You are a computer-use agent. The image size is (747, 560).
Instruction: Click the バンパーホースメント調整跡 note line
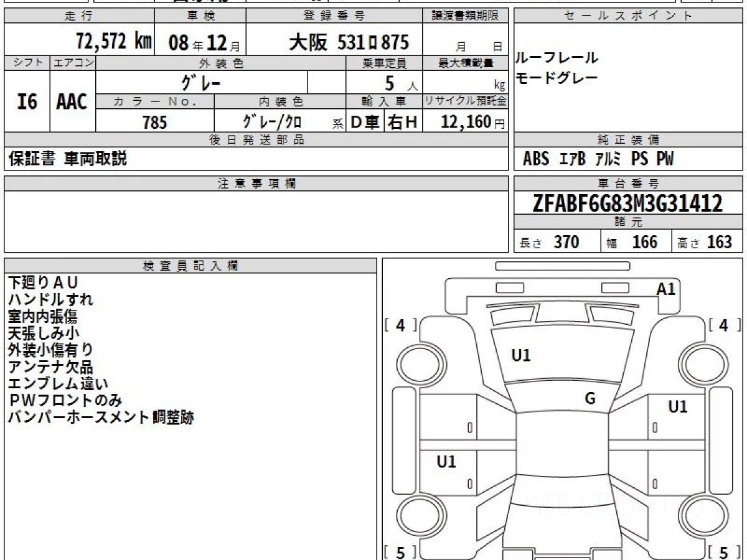tap(101, 418)
